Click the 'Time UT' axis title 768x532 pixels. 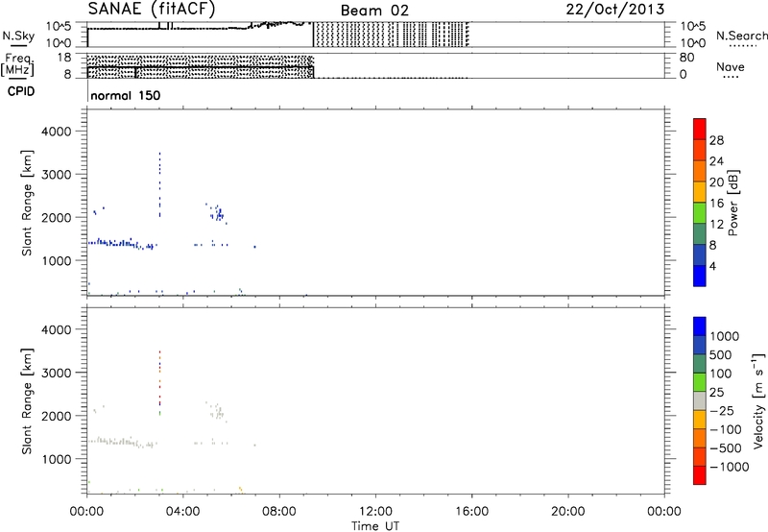click(x=375, y=526)
